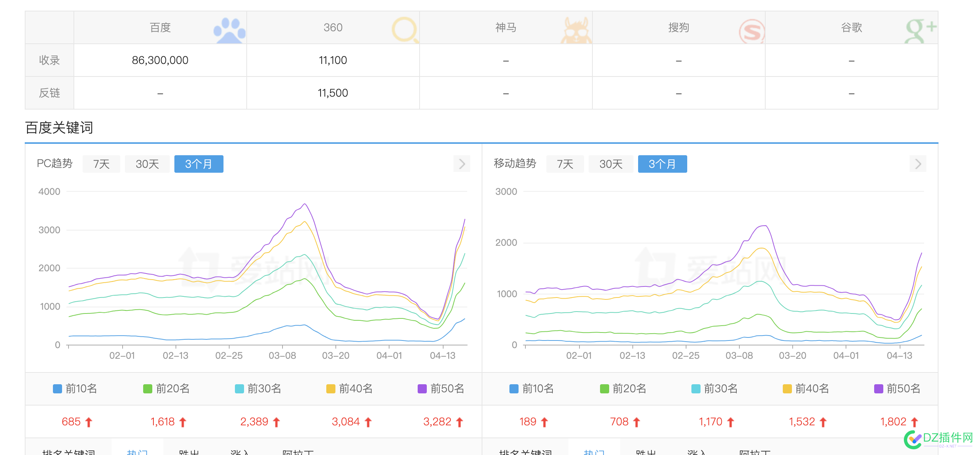Toggle mobile chart series 前50名 legend
Image resolution: width=980 pixels, height=455 pixels.
[x=897, y=389]
